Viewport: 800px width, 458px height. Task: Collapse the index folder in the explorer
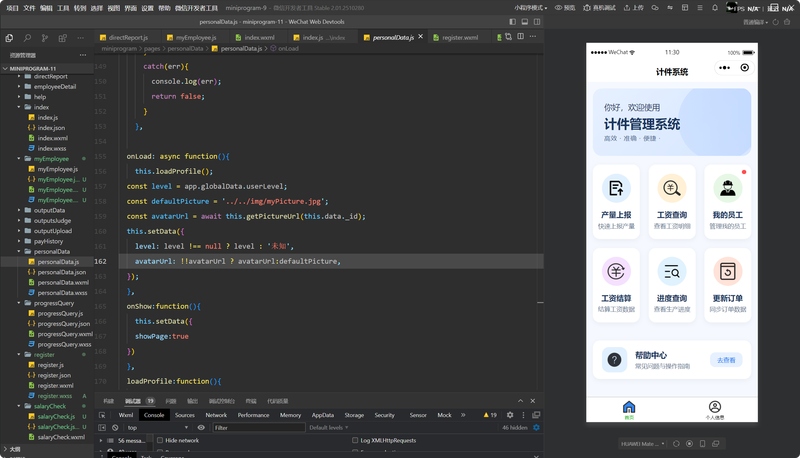point(19,107)
